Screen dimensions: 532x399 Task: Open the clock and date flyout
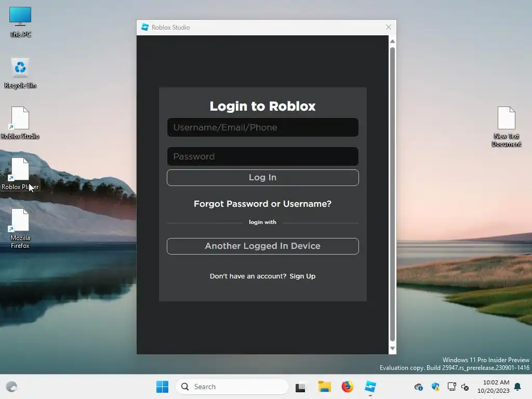(494, 387)
